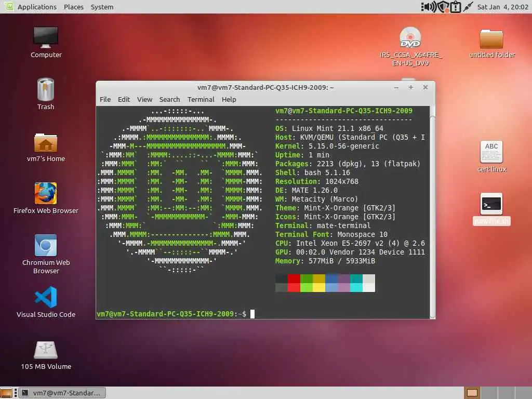Image resolution: width=532 pixels, height=399 pixels.
Task: Open the Terminal menu in menubar
Action: coord(201,99)
